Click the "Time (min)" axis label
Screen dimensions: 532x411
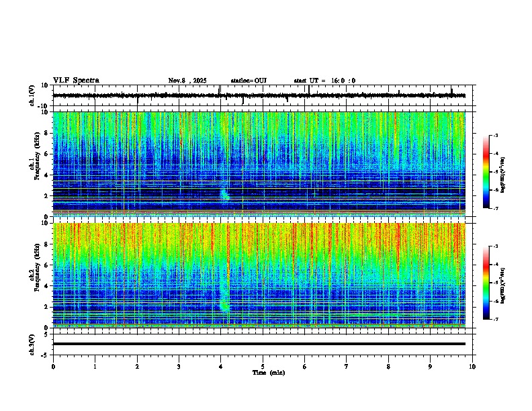pos(269,373)
